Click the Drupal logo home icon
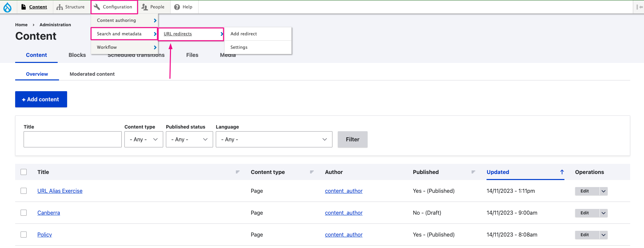Screen dimensions: 644x248 7,7
